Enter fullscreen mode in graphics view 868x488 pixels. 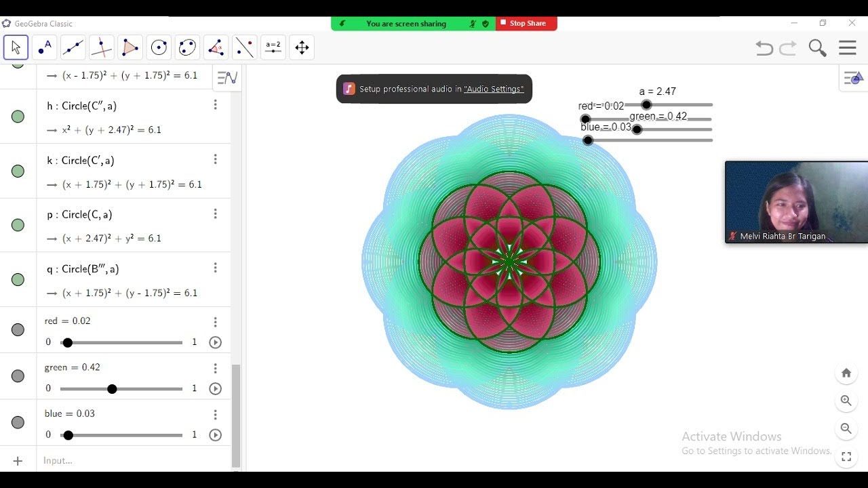coord(846,457)
